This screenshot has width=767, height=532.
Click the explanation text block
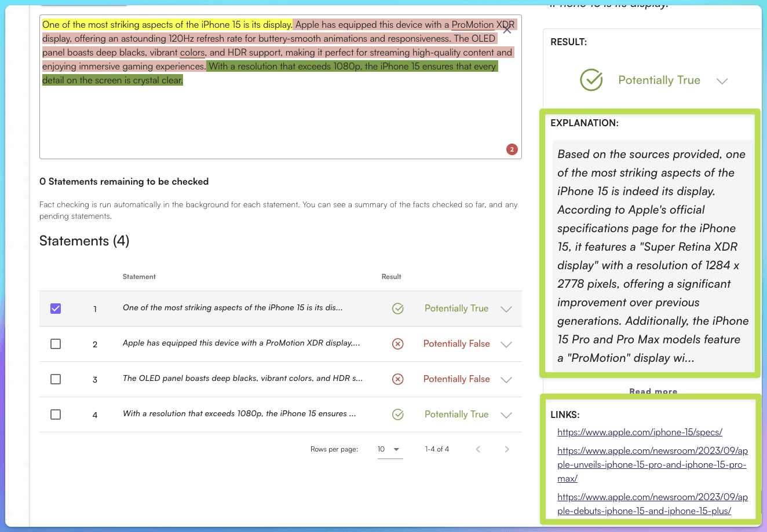(653, 256)
